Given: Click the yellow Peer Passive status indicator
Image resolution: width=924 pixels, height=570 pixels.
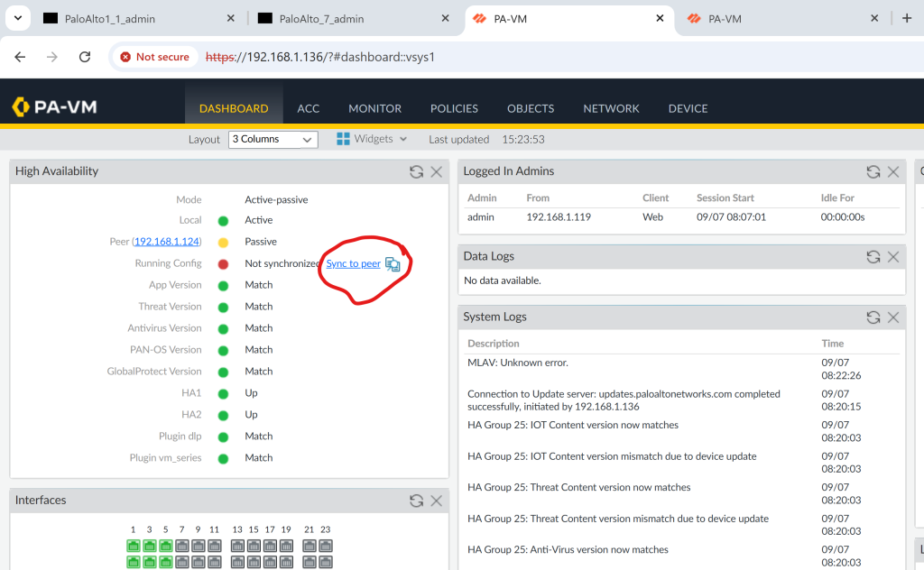Looking at the screenshot, I should point(224,243).
